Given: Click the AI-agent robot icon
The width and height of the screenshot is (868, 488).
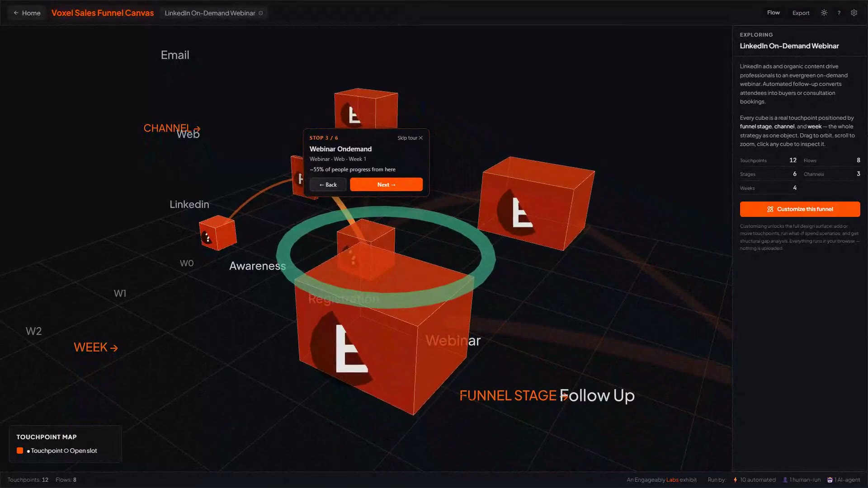Looking at the screenshot, I should tap(830, 480).
